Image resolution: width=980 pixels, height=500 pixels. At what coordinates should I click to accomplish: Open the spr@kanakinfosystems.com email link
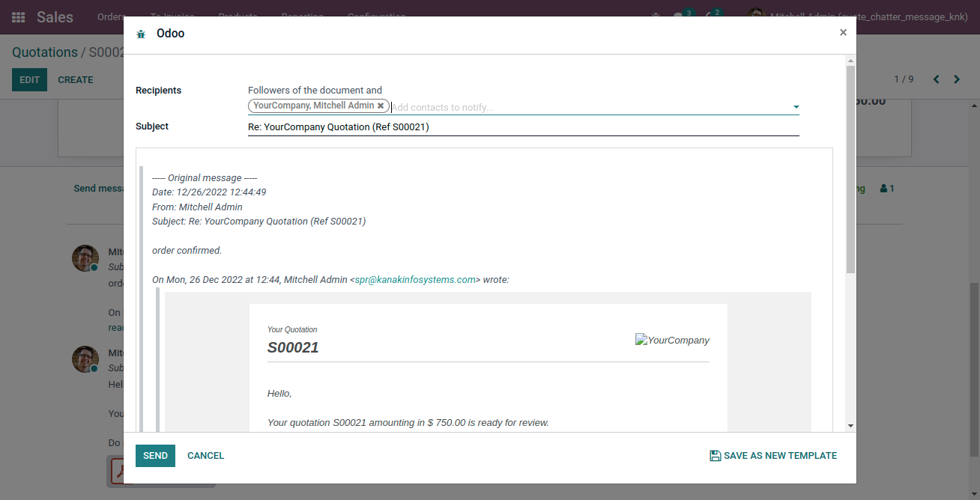415,280
